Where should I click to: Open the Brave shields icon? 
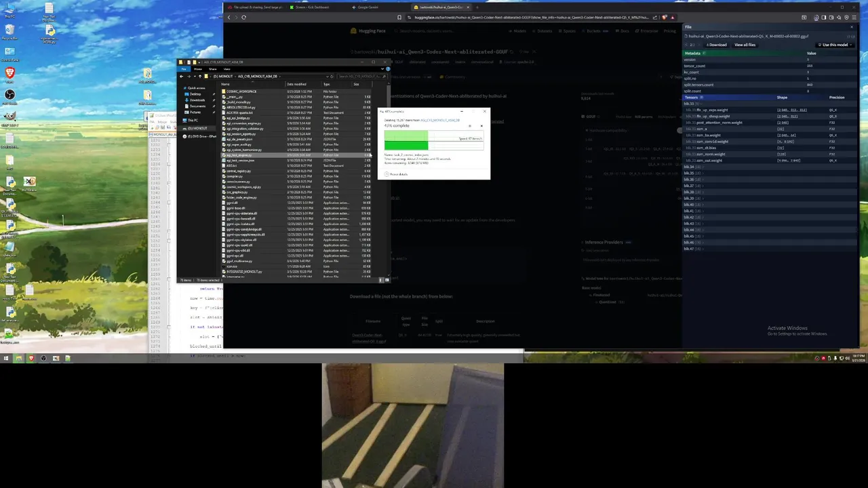tap(665, 17)
